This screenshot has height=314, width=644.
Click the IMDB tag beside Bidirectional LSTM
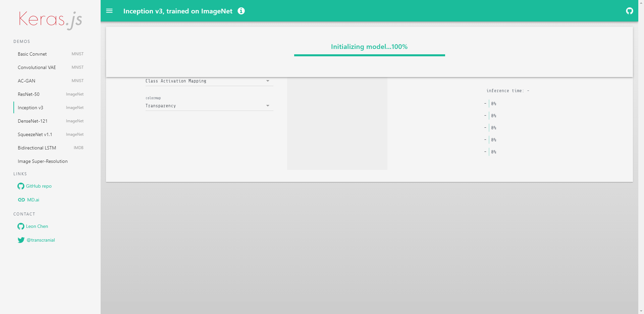(78, 148)
